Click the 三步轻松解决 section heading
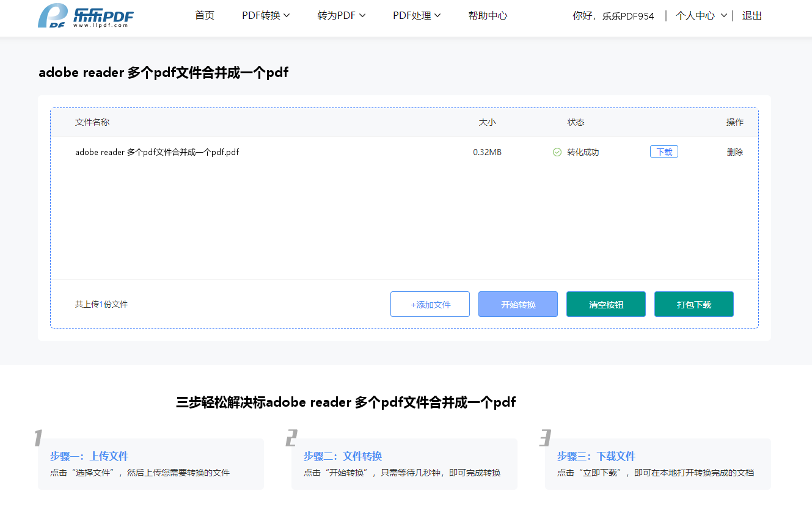 (x=346, y=402)
